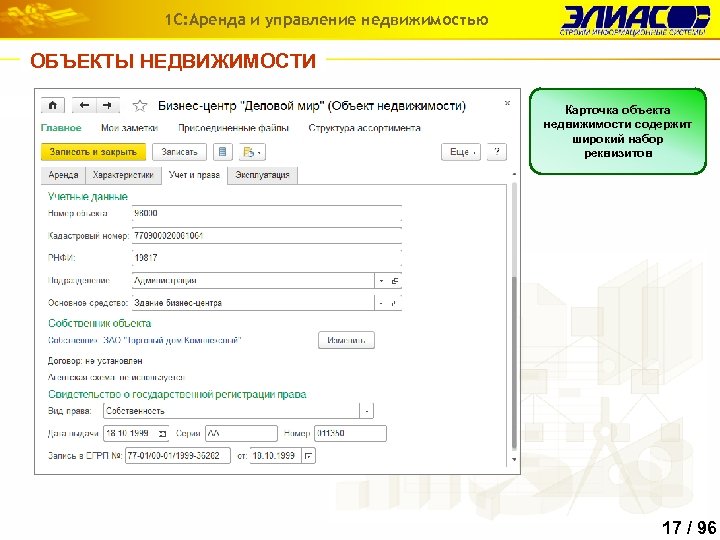720x540 pixels.
Task: Open the Главное section
Action: (61, 128)
